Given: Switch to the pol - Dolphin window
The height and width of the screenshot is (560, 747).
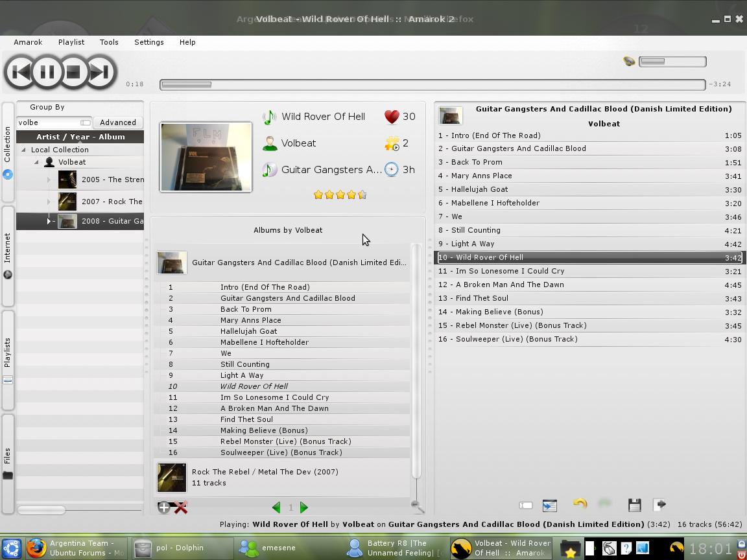Looking at the screenshot, I should (182, 548).
